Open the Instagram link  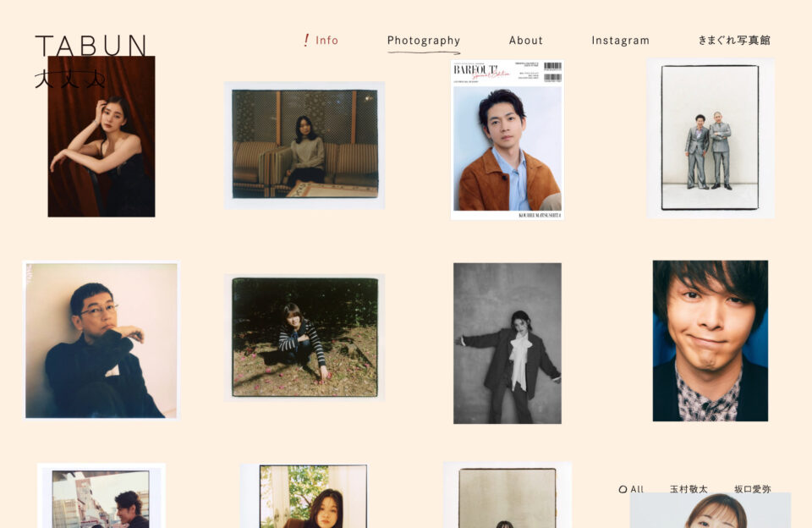(x=620, y=41)
